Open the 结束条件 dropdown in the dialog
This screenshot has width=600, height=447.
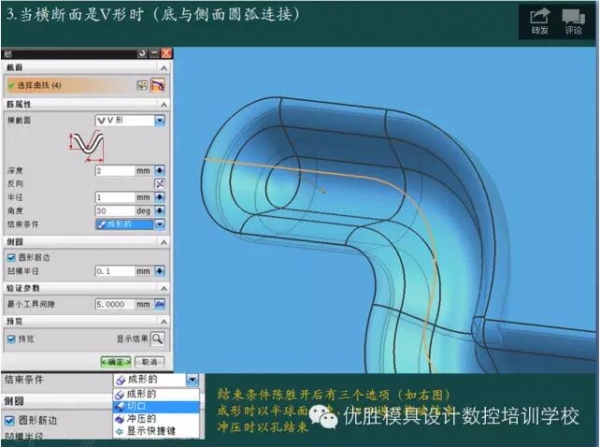point(159,225)
